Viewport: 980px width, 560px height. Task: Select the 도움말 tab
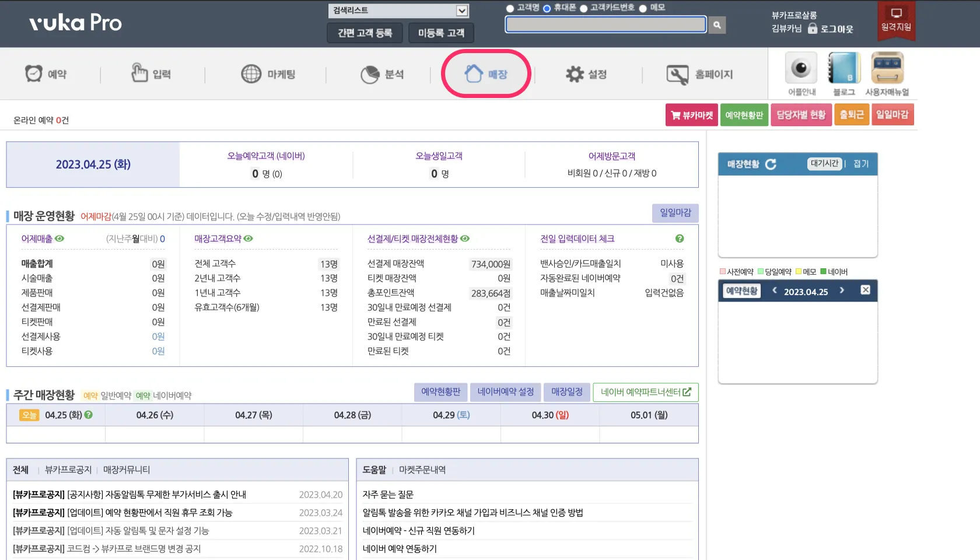374,470
